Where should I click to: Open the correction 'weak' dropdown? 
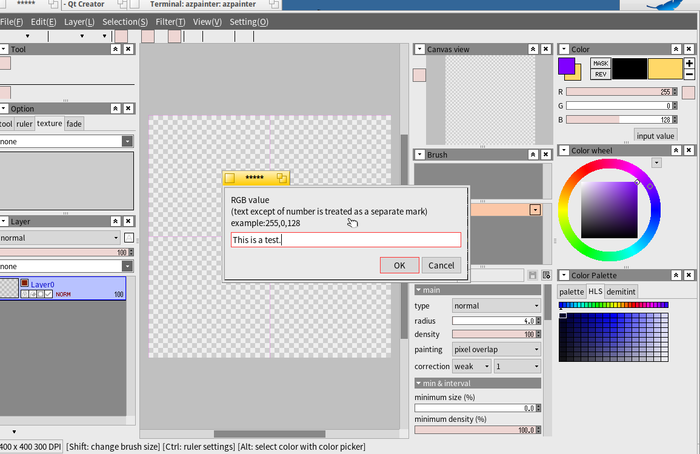click(x=471, y=367)
